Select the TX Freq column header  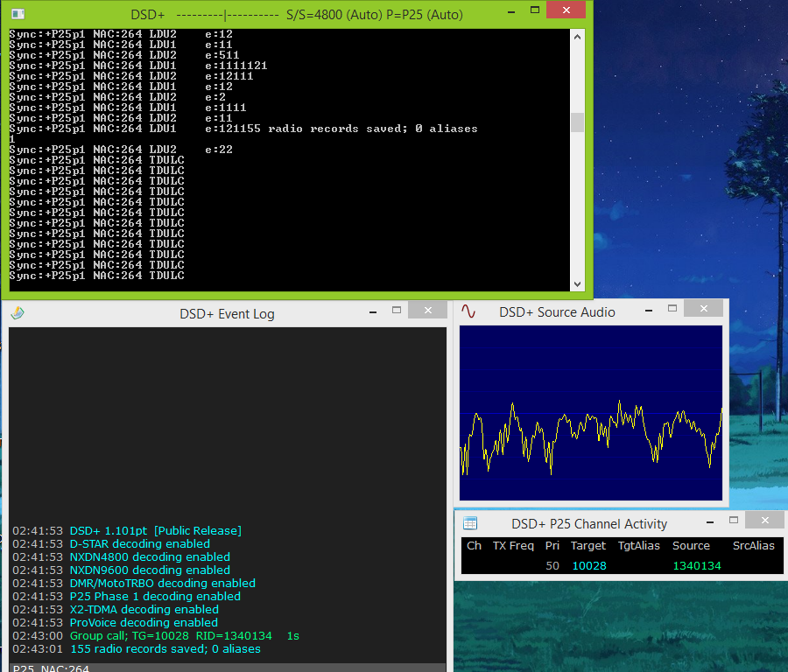coord(513,545)
